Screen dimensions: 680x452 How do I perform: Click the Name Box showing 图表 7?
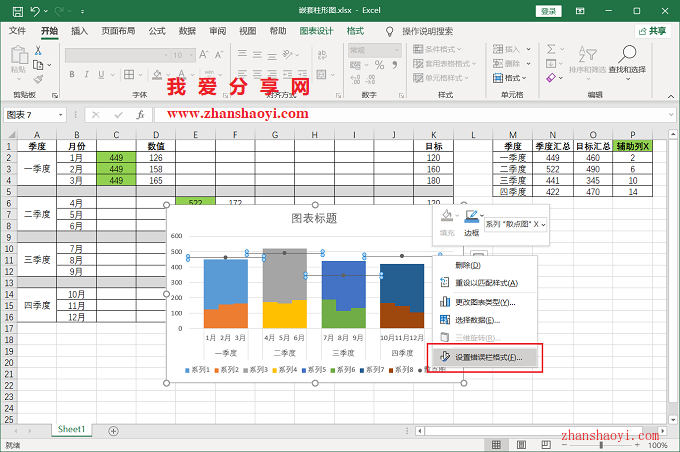35,115
